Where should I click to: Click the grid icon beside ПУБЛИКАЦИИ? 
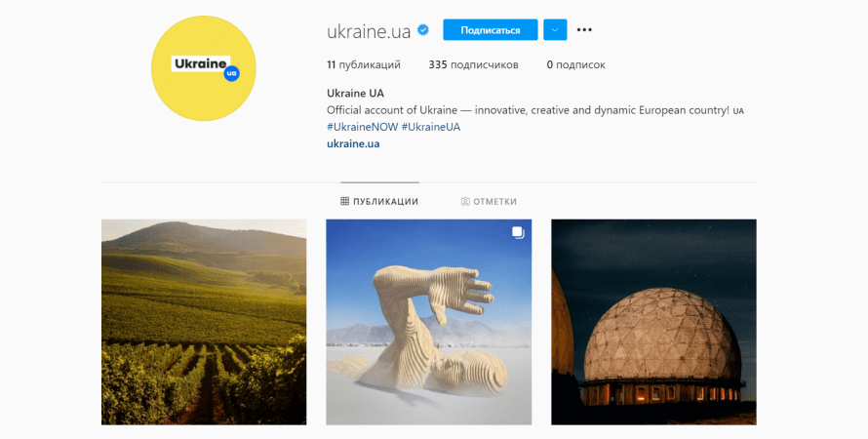(x=344, y=201)
